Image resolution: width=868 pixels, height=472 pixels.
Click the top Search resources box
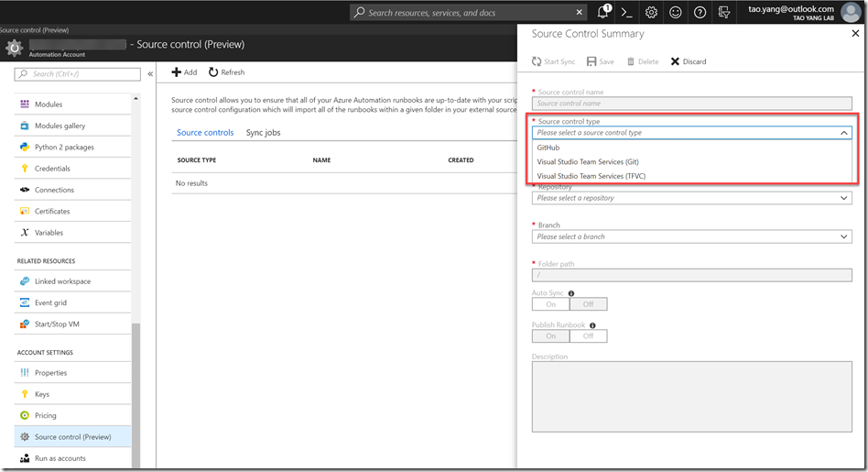point(468,12)
